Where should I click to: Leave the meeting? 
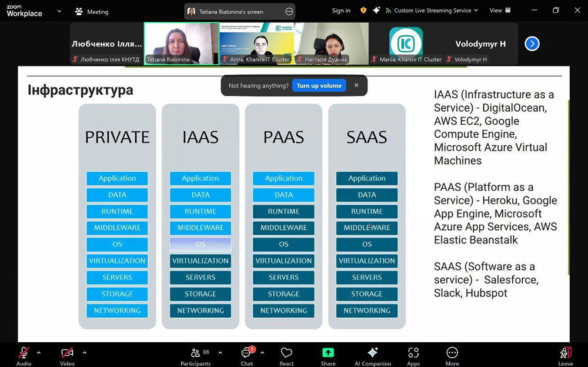click(x=566, y=356)
